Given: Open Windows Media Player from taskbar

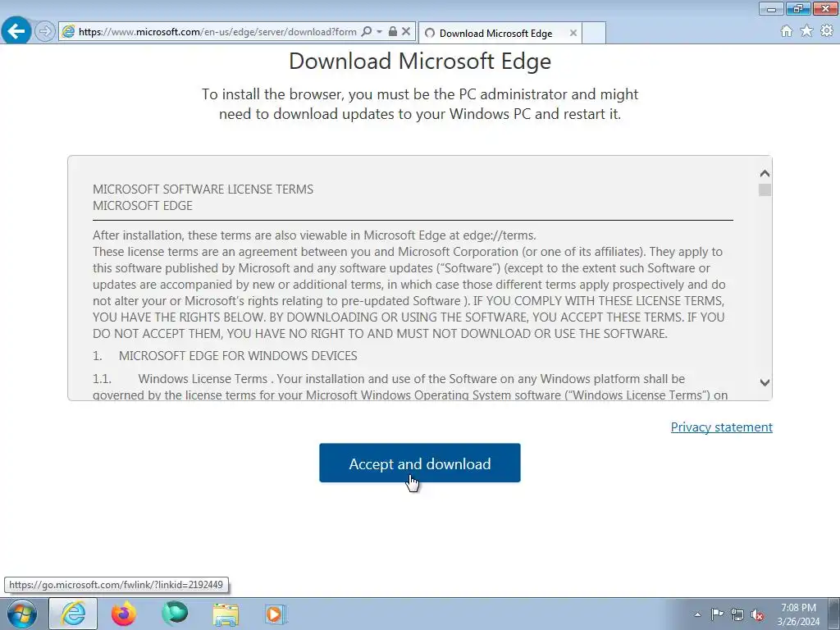Looking at the screenshot, I should coord(276,614).
